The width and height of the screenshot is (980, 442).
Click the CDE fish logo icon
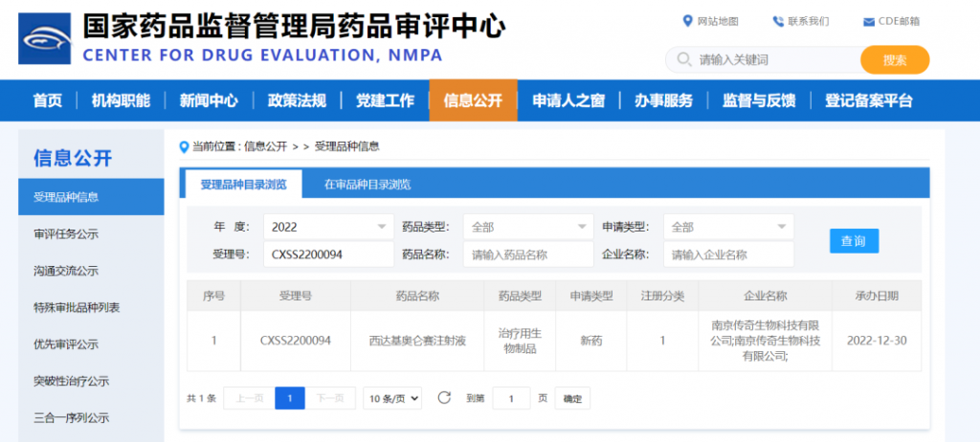click(x=45, y=39)
